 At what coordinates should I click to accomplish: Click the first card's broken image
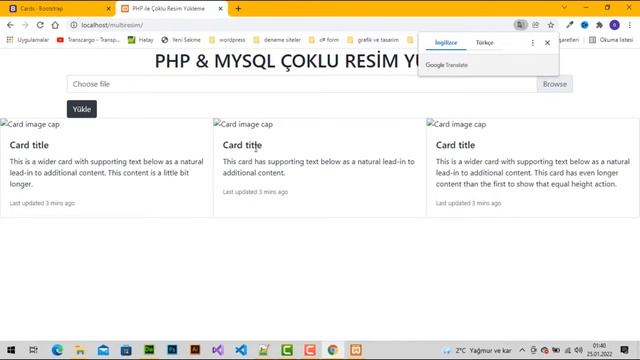coord(31,124)
